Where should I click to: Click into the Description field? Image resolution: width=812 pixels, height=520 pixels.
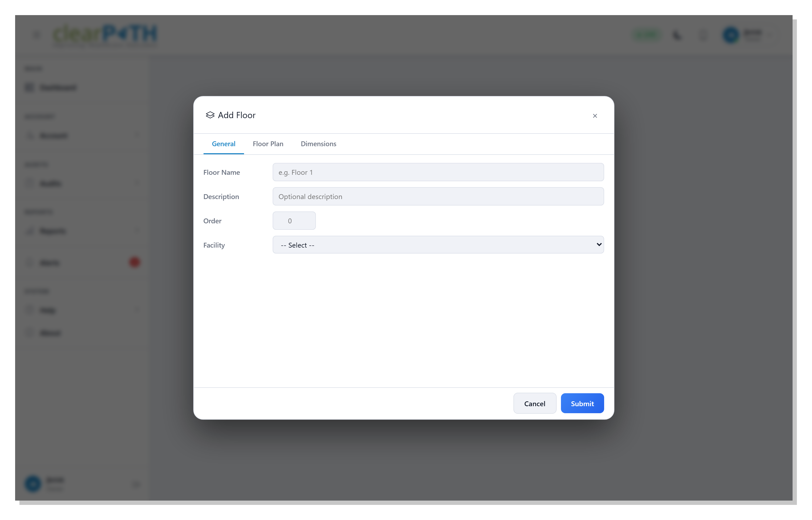click(438, 197)
